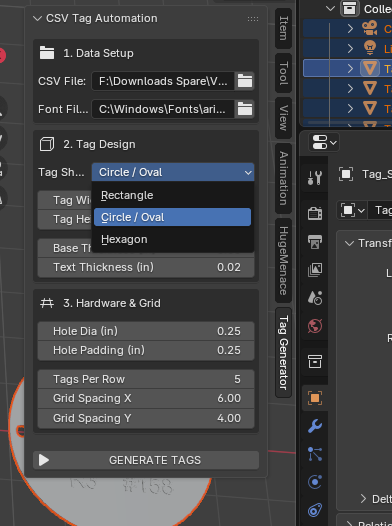
Task: Browse for Font File with folder icon
Action: click(245, 109)
